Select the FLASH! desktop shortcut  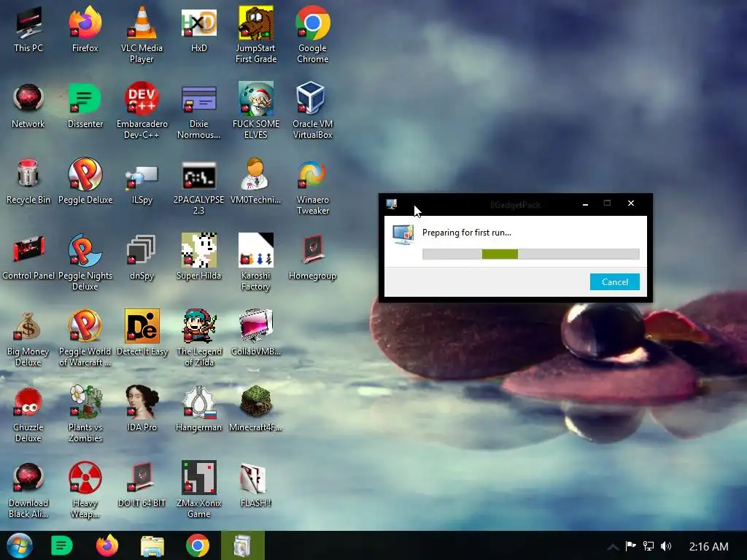[x=256, y=484]
